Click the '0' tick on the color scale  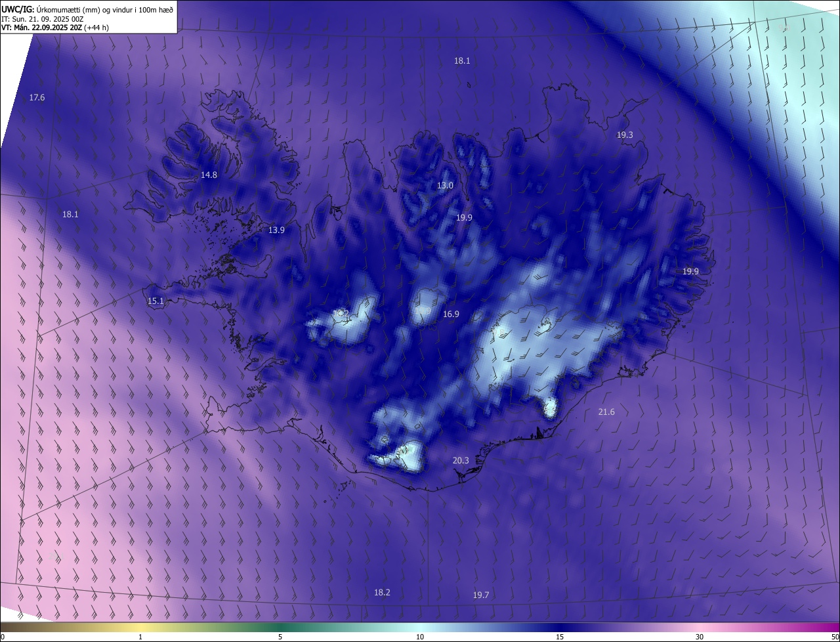coord(3,637)
